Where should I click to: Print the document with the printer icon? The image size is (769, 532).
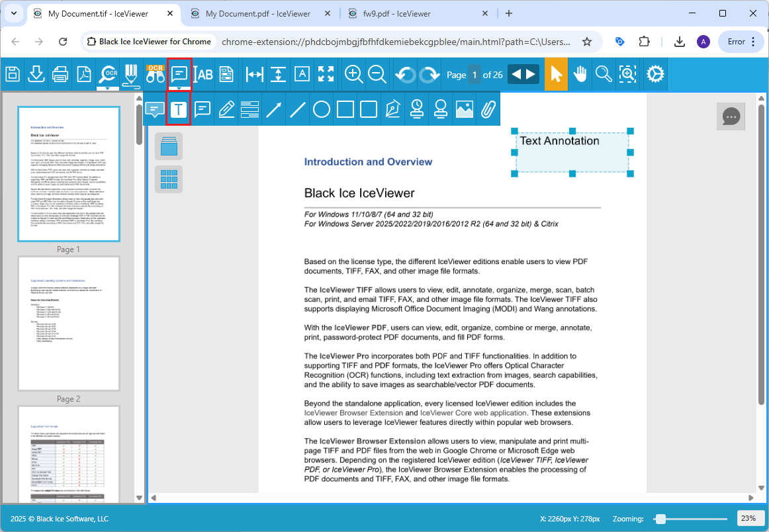click(x=60, y=75)
